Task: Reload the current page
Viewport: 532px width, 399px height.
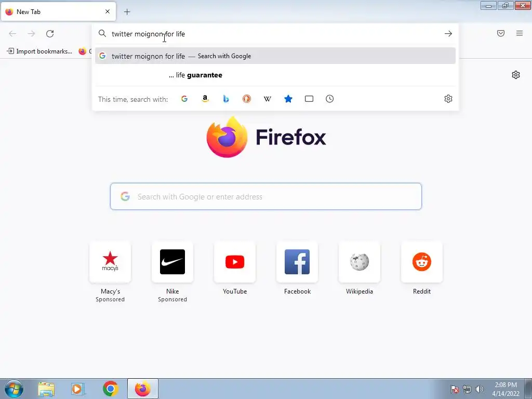Action: click(50, 34)
